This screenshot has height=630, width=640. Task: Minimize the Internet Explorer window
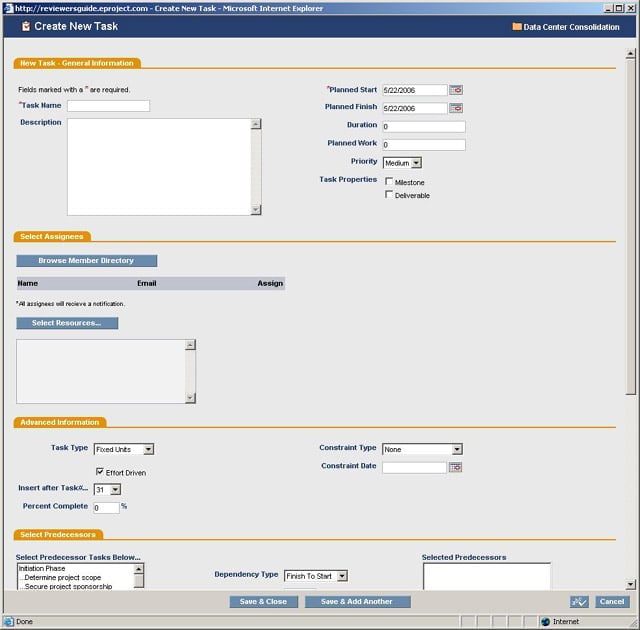pyautogui.click(x=609, y=8)
